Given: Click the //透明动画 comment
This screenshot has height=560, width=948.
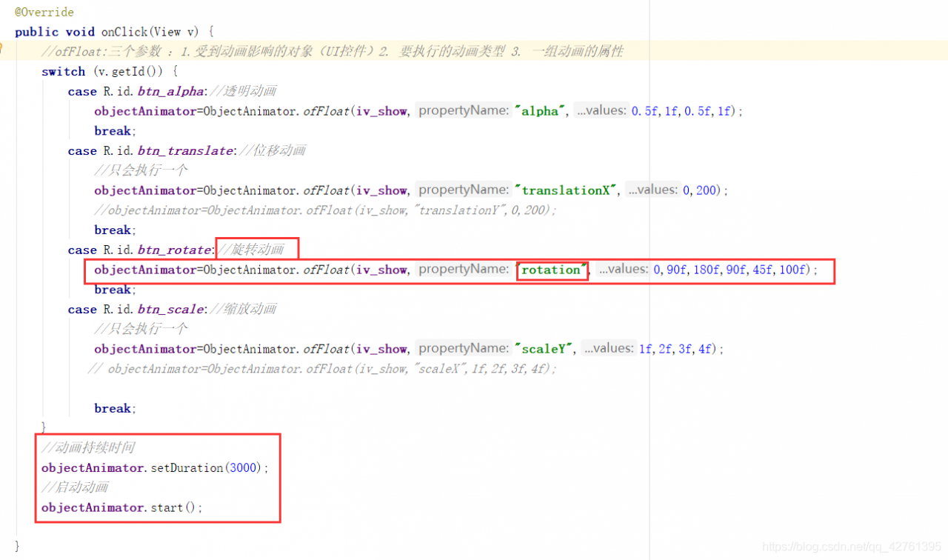Looking at the screenshot, I should [x=242, y=92].
